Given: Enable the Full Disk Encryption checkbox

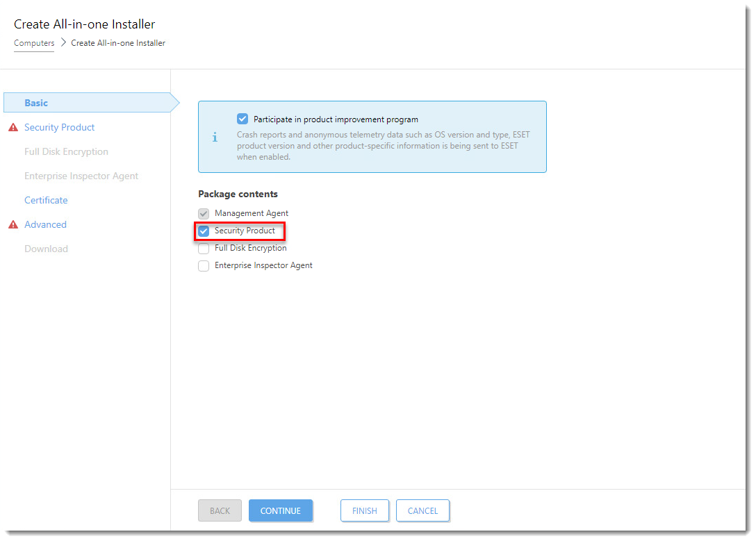Looking at the screenshot, I should pyautogui.click(x=204, y=249).
